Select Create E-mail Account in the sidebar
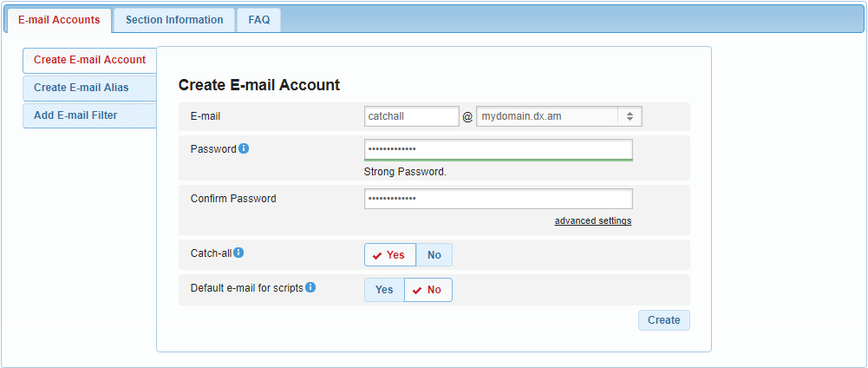 click(89, 60)
